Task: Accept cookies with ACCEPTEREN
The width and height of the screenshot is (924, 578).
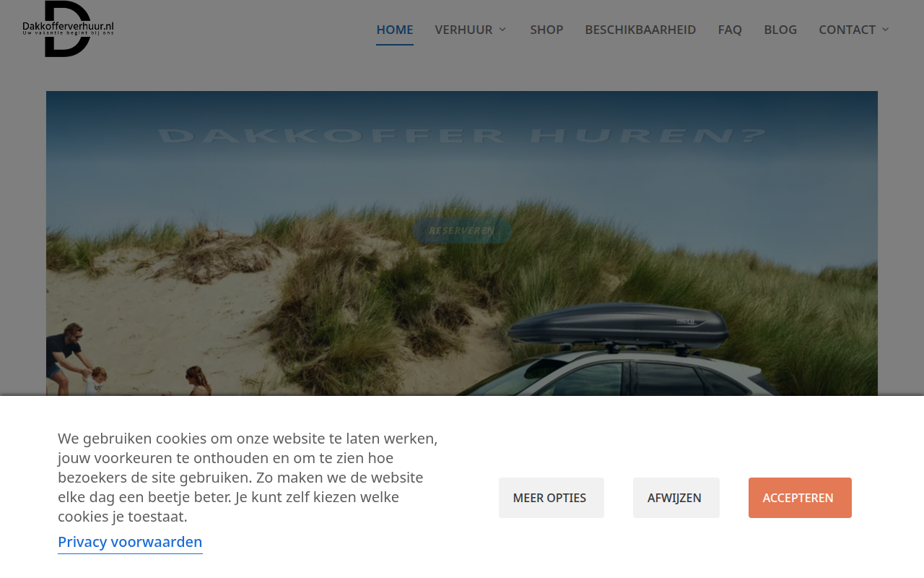Action: point(800,498)
